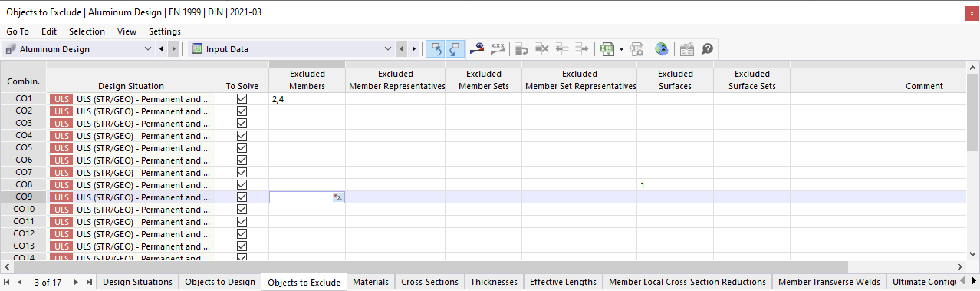
Task: Go to next tab page beside 3 of 17
Action: coord(76,282)
